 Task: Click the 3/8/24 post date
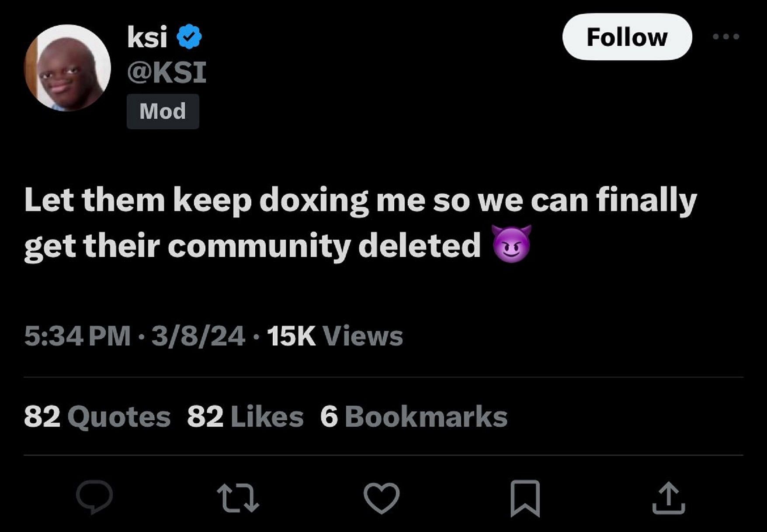(198, 336)
